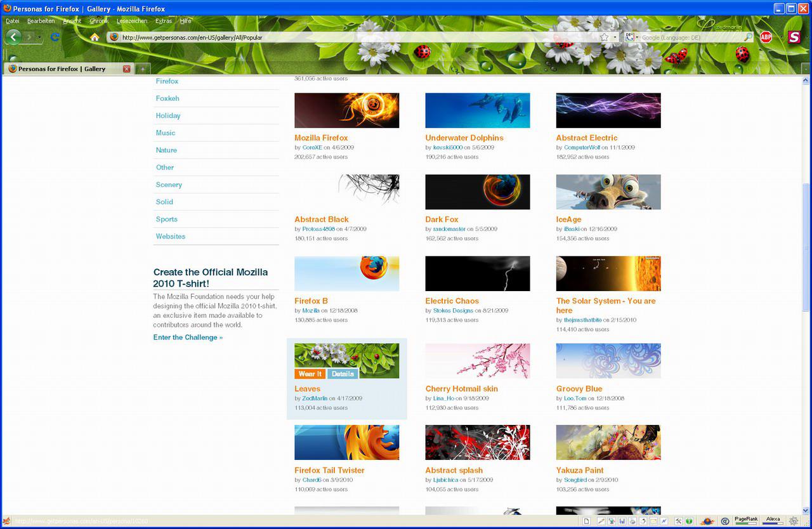Open The Solar System - You are here link
The height and width of the screenshot is (529, 812).
pyautogui.click(x=606, y=306)
